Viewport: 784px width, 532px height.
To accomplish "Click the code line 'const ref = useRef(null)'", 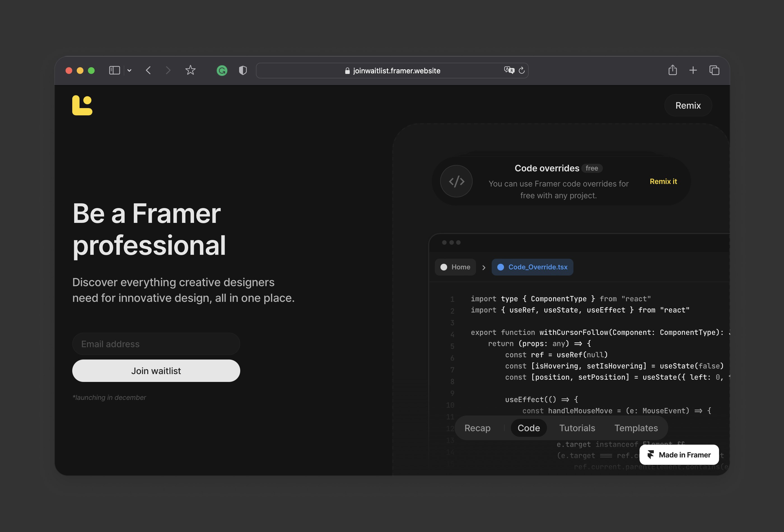I will coord(556,355).
